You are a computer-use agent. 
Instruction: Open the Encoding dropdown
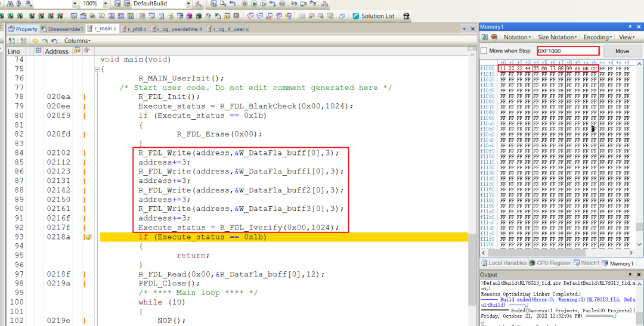(x=597, y=37)
